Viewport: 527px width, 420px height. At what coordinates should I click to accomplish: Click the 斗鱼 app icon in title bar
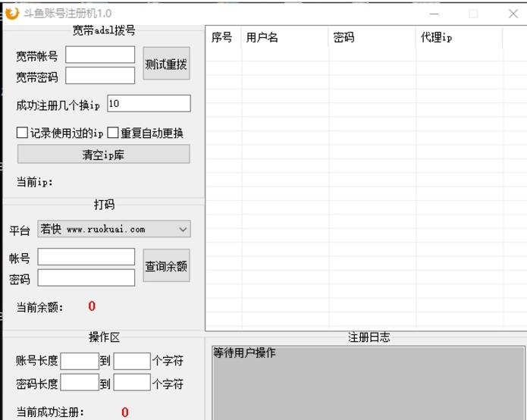coord(12,14)
